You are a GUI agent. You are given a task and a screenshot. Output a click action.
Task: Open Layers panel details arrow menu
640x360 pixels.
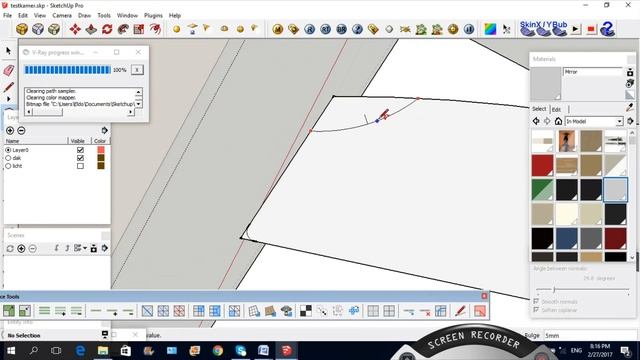(x=104, y=130)
